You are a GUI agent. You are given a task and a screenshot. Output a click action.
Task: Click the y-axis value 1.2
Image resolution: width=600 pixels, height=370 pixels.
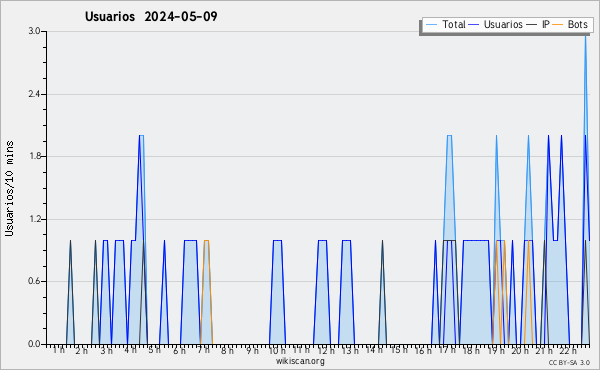(x=34, y=219)
